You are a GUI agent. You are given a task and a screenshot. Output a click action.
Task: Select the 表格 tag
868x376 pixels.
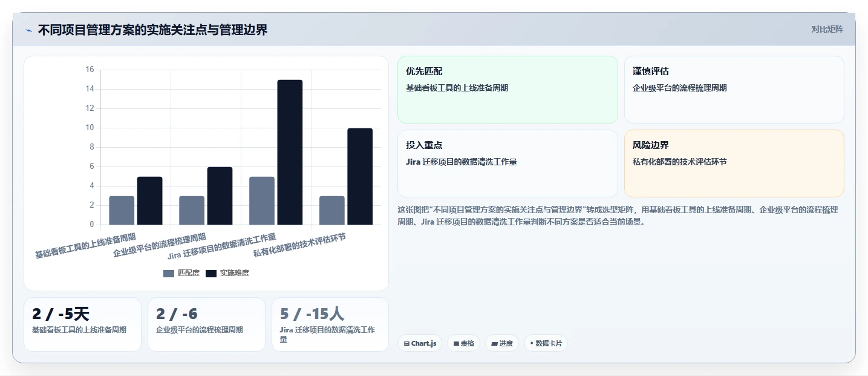click(x=463, y=343)
